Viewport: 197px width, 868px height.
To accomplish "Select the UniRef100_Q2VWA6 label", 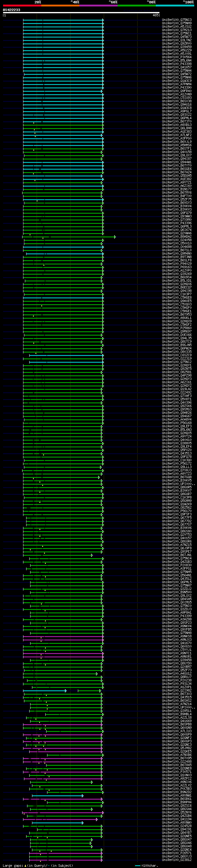I will point(177,233).
